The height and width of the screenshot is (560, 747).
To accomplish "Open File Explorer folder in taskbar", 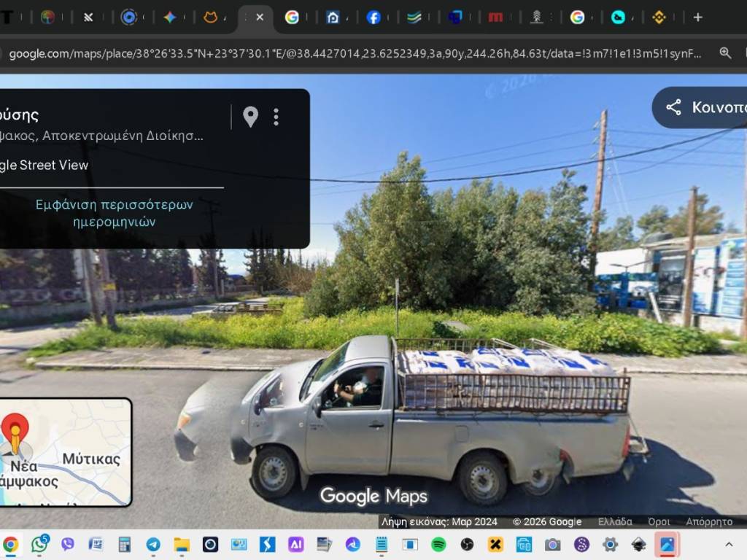I will [x=182, y=544].
